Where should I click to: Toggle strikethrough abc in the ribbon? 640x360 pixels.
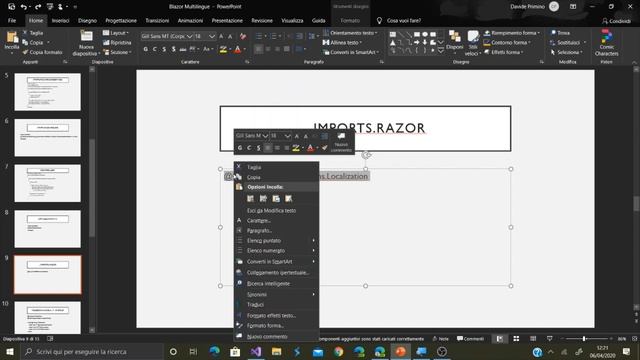pos(183,49)
